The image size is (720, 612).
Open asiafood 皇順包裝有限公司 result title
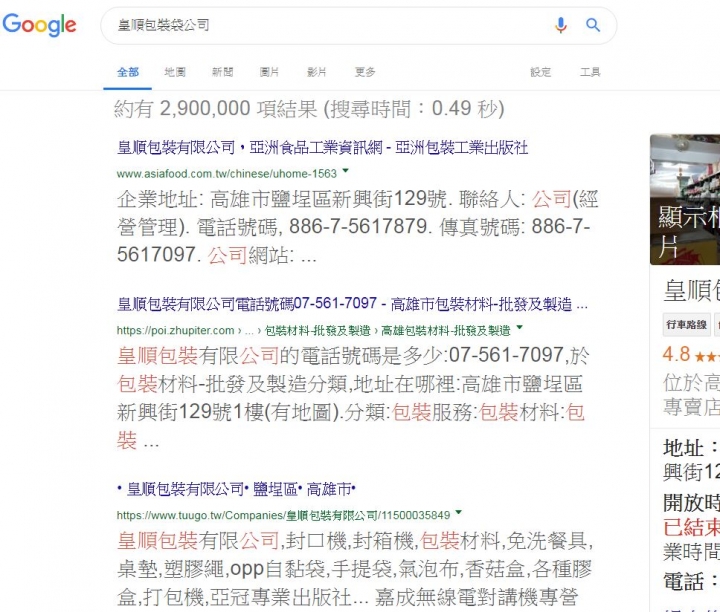(x=322, y=148)
